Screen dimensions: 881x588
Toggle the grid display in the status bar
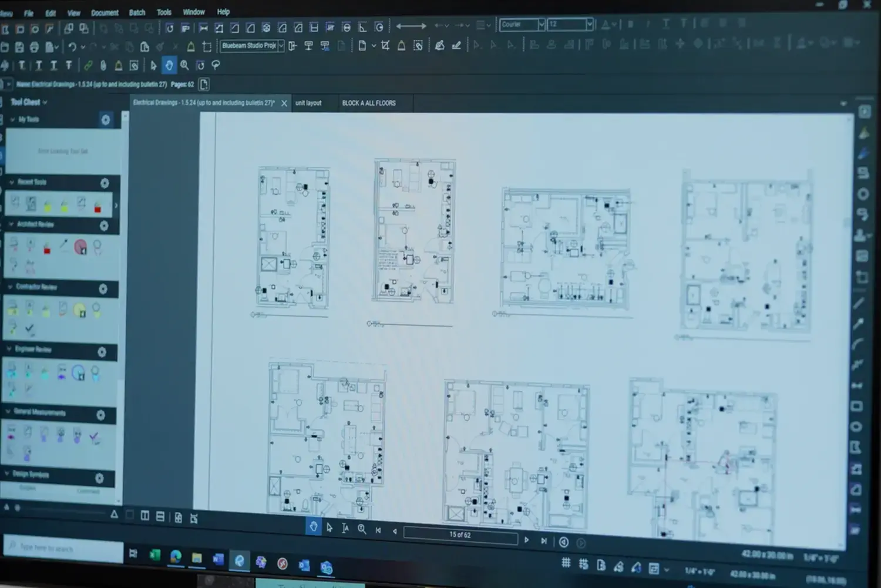click(566, 563)
